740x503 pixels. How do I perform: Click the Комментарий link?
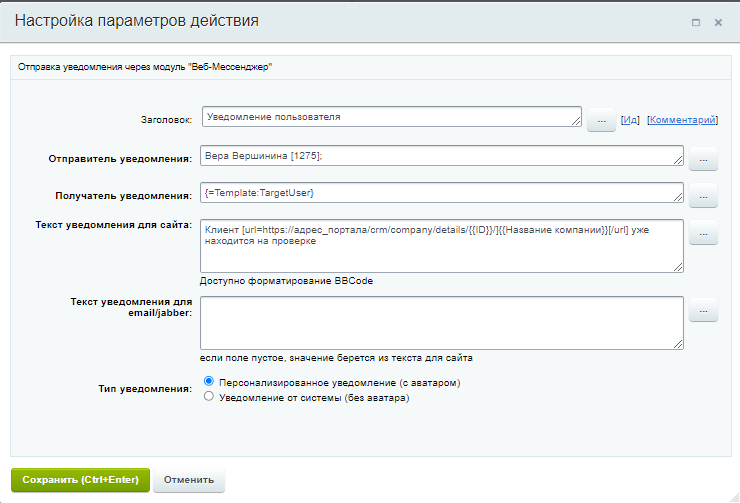[682, 120]
